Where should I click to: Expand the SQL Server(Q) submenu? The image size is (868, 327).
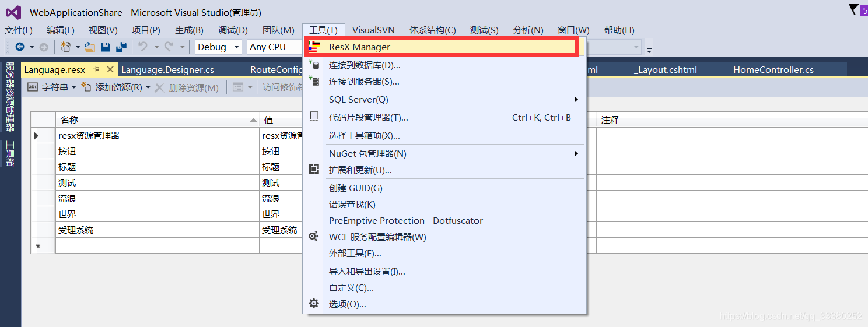(x=576, y=99)
